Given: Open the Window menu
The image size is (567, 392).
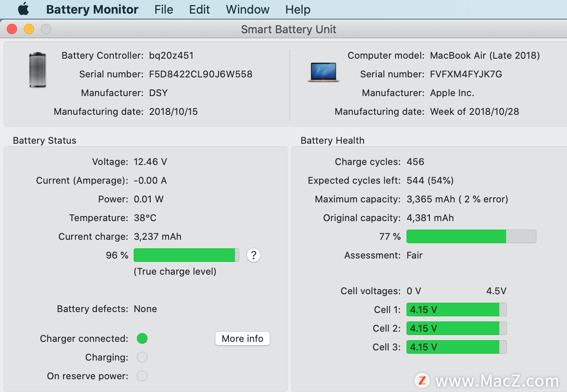Looking at the screenshot, I should coord(247,9).
